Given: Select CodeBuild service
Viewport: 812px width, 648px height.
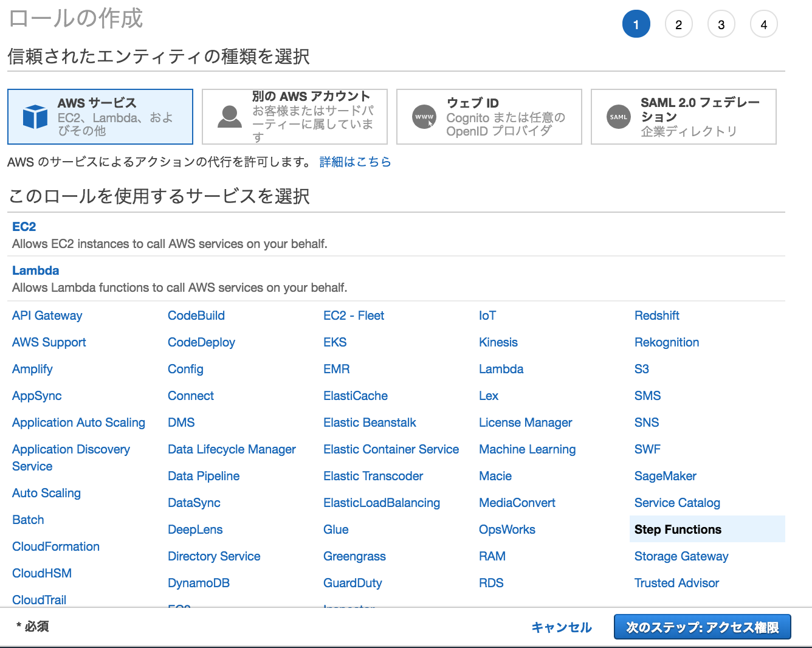Looking at the screenshot, I should (x=196, y=315).
